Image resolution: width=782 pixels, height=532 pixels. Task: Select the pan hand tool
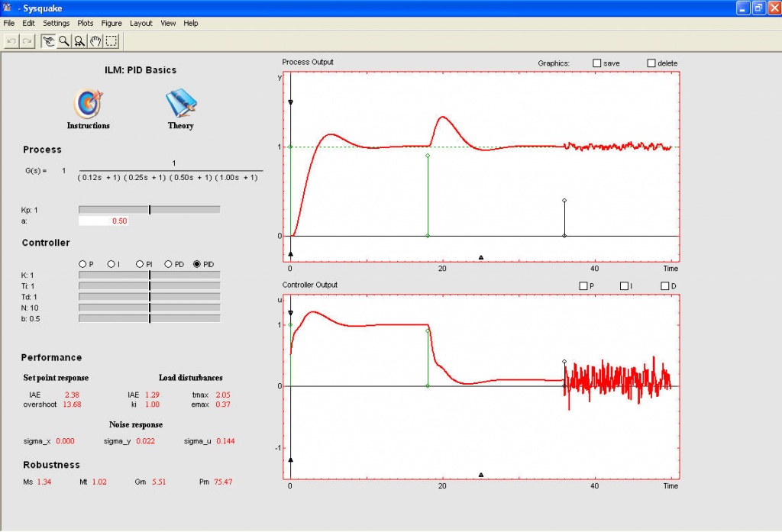pos(95,41)
